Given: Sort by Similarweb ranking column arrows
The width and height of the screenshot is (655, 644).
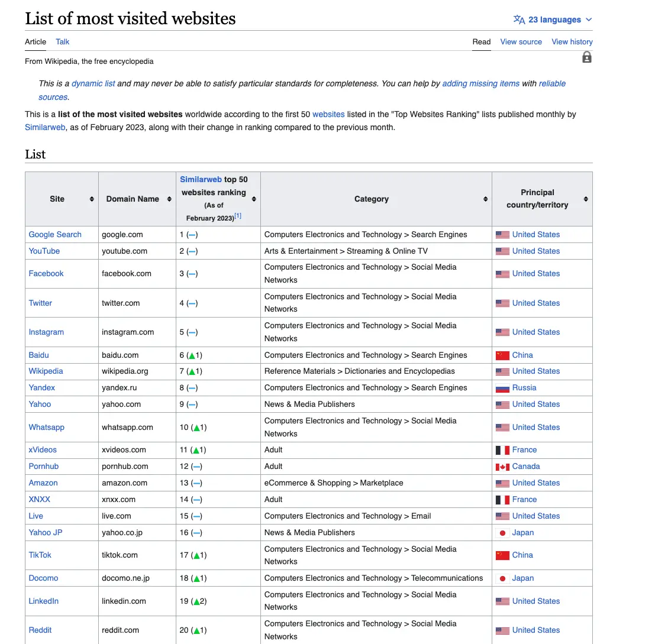Looking at the screenshot, I should click(254, 199).
